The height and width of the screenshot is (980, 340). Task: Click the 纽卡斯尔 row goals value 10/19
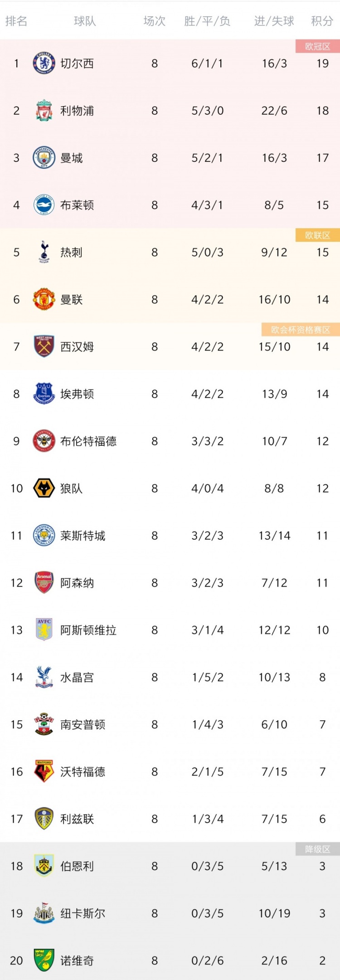pos(274,913)
